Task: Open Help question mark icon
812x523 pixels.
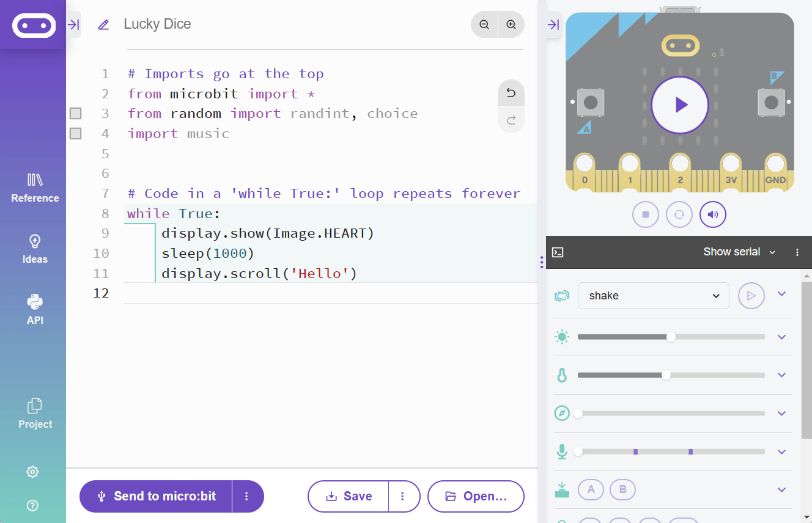Action: (33, 505)
